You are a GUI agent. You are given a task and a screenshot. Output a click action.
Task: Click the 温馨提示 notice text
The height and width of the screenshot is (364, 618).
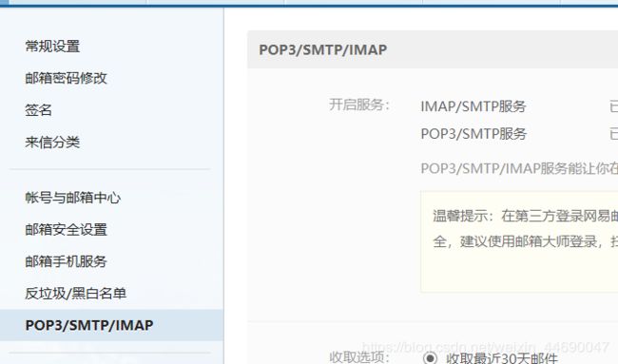point(525,216)
